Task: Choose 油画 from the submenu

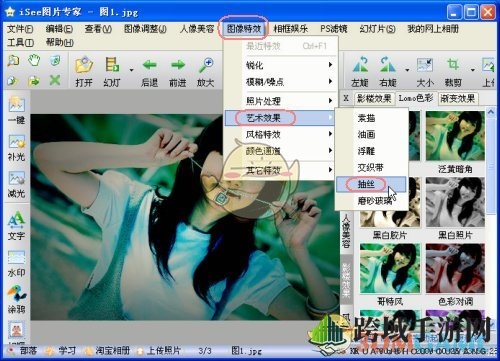Action: pos(371,134)
